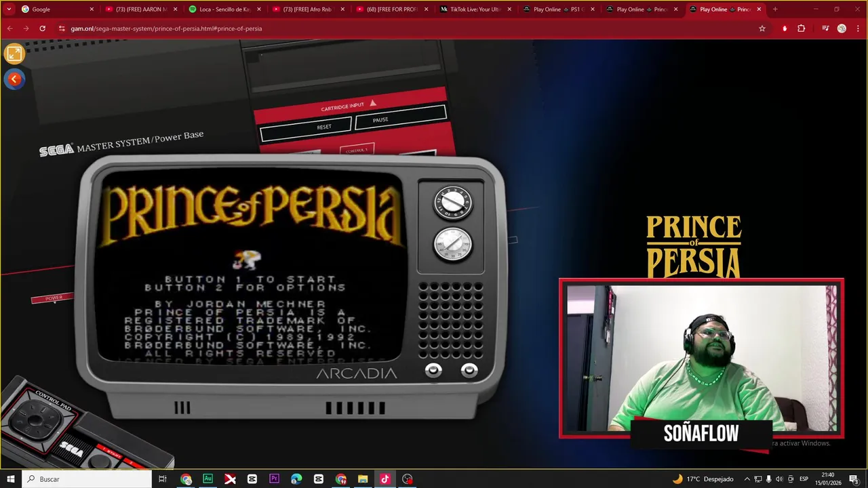Image resolution: width=868 pixels, height=488 pixels.
Task: Open Task View from the taskbar
Action: point(163,479)
